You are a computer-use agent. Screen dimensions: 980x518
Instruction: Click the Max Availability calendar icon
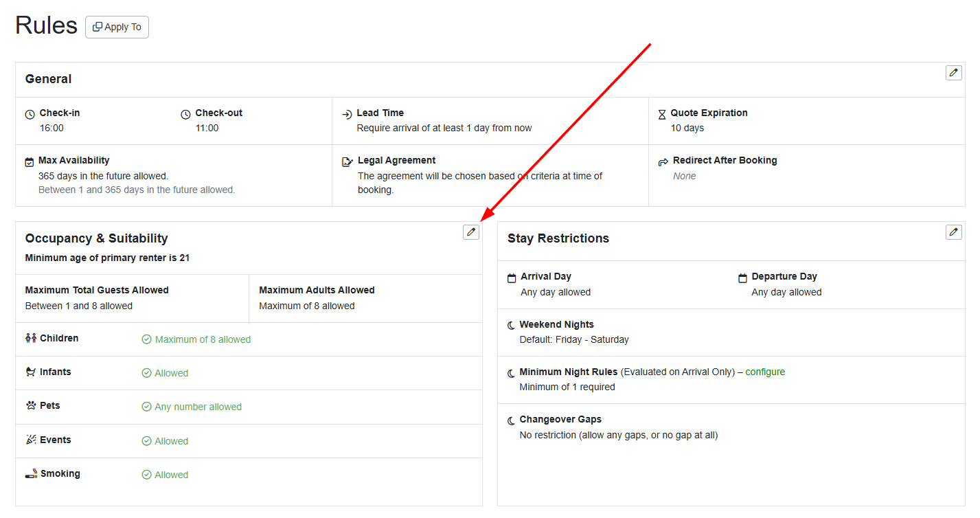(29, 160)
